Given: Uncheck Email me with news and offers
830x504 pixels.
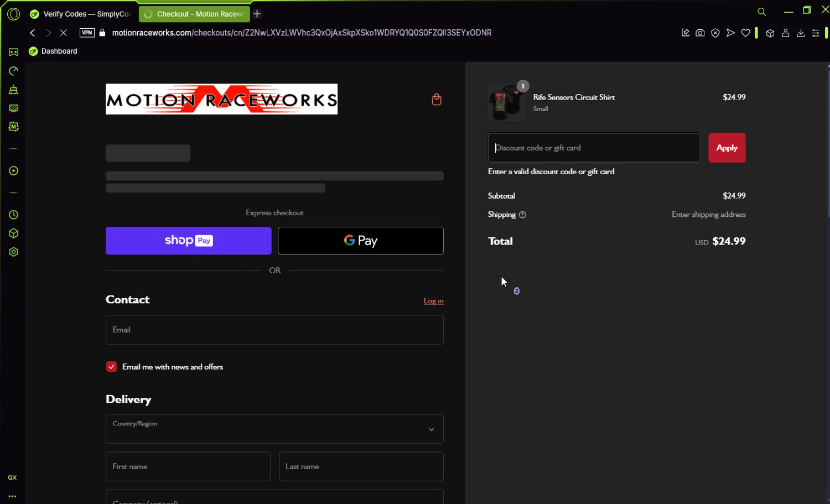Looking at the screenshot, I should 111,367.
